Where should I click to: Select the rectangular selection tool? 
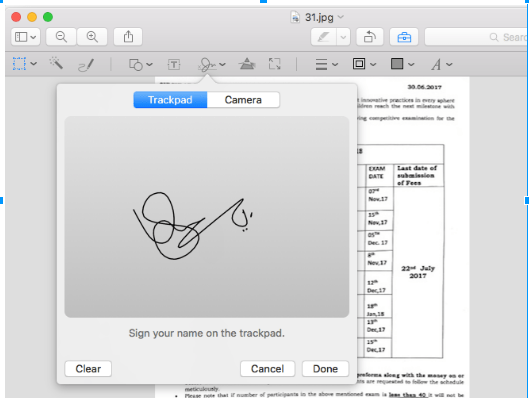coord(19,63)
